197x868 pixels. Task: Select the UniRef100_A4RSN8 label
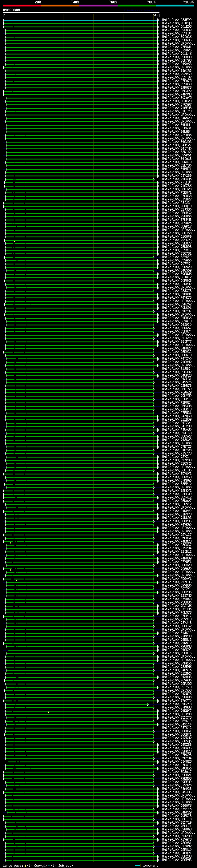point(177,94)
